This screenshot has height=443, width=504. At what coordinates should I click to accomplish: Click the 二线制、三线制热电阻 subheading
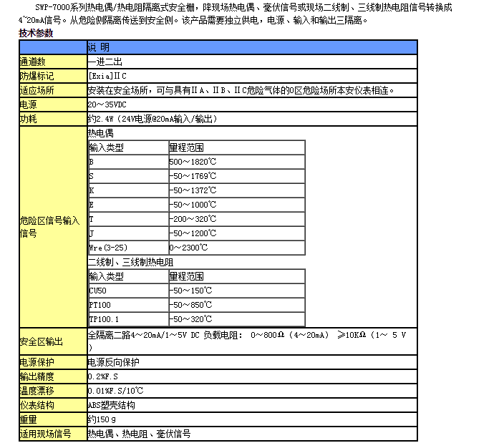pos(130,263)
